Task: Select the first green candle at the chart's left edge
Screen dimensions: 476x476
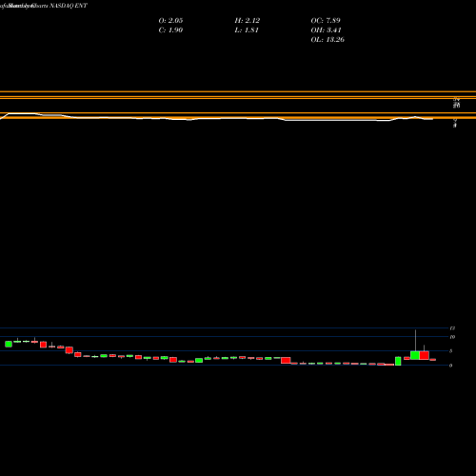Action: (9, 344)
